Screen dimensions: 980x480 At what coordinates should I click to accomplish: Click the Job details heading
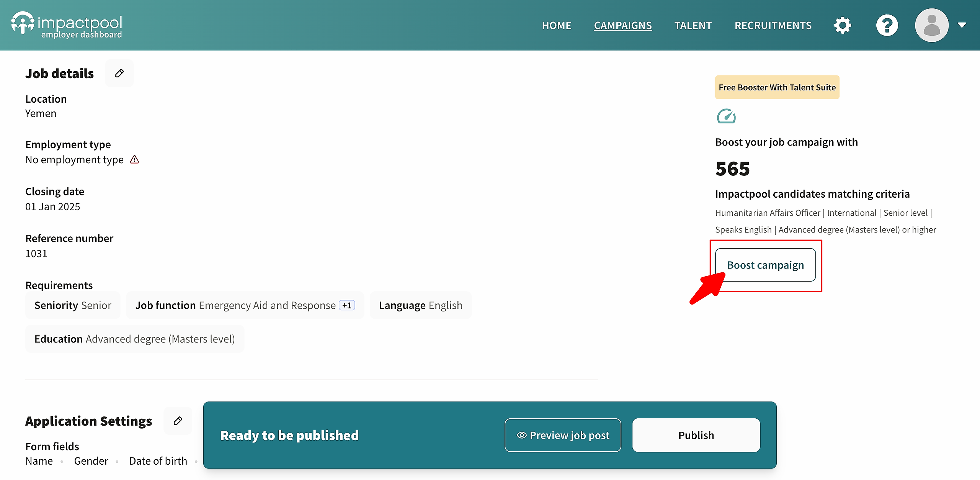coord(60,74)
